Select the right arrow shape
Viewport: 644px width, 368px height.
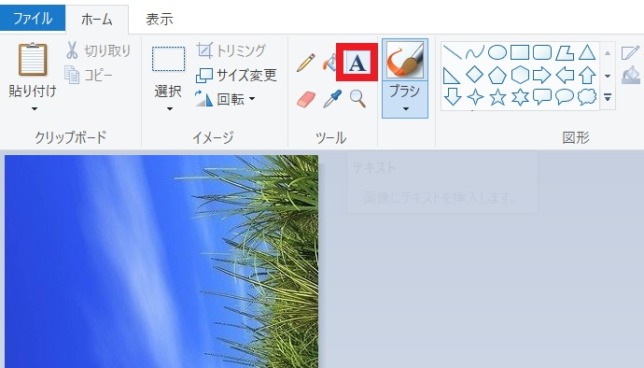(542, 75)
